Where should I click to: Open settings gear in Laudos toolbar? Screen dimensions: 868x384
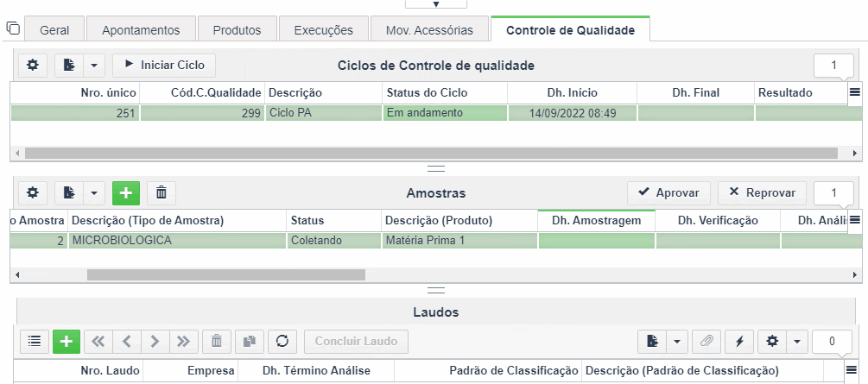[771, 342]
